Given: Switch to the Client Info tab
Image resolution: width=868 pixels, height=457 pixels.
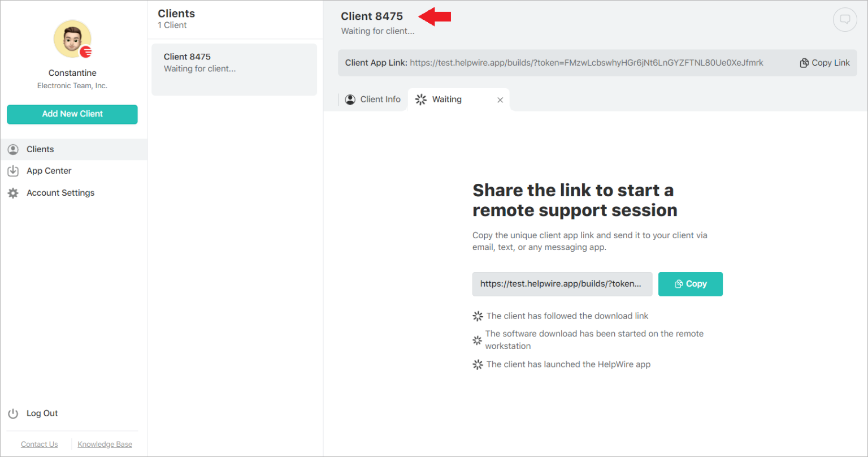Looking at the screenshot, I should pos(380,99).
